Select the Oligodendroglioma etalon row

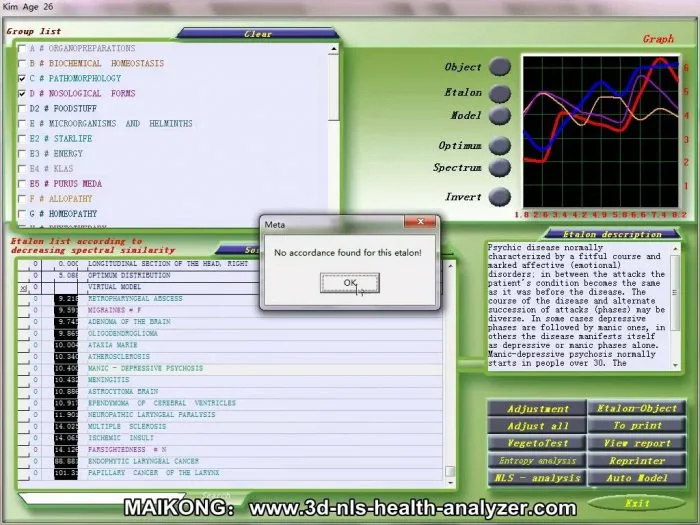(230, 333)
